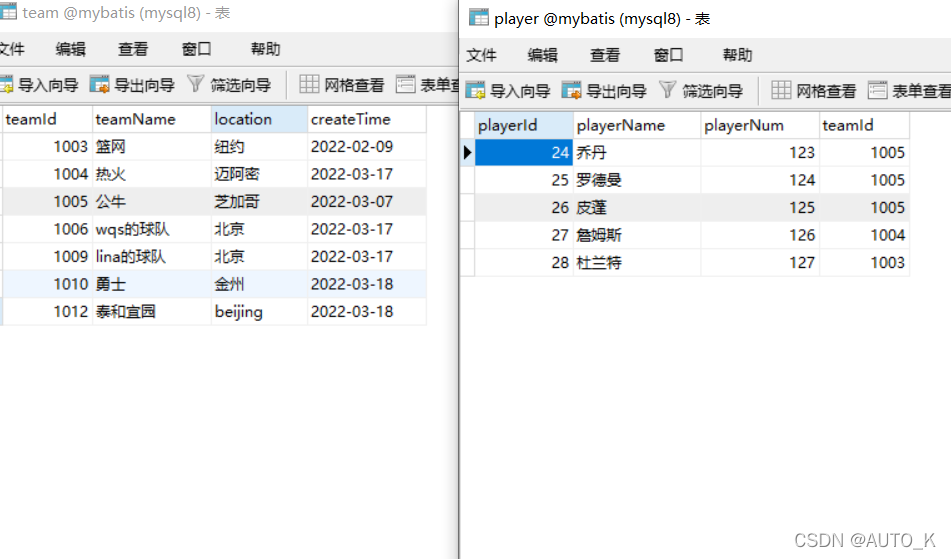Click team name cell lina的球队
The image size is (951, 559).
152,256
